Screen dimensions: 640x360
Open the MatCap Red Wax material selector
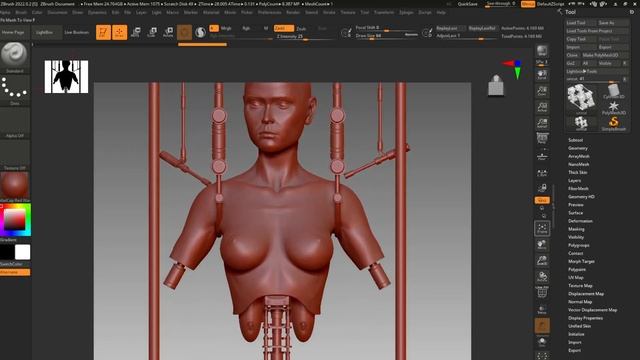pyautogui.click(x=15, y=186)
